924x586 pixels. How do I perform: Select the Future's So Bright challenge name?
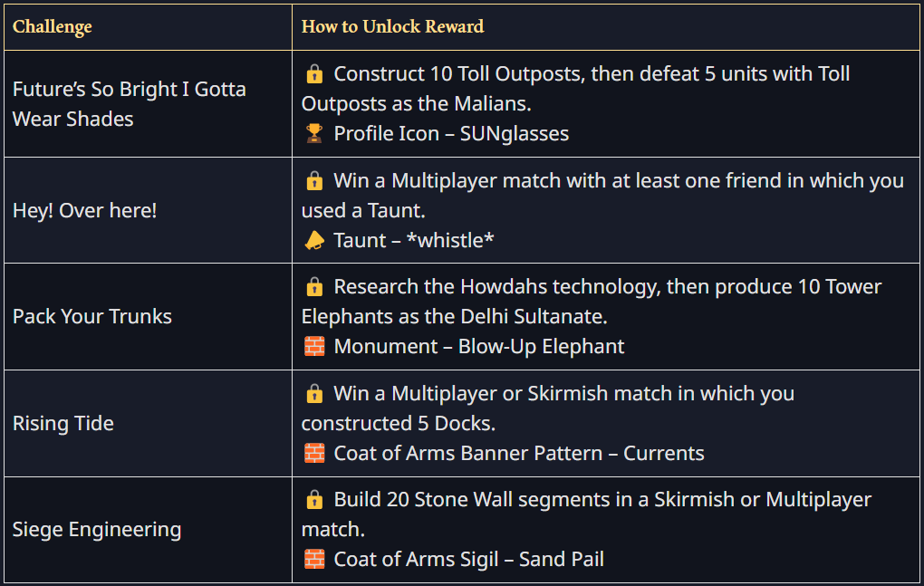point(129,104)
